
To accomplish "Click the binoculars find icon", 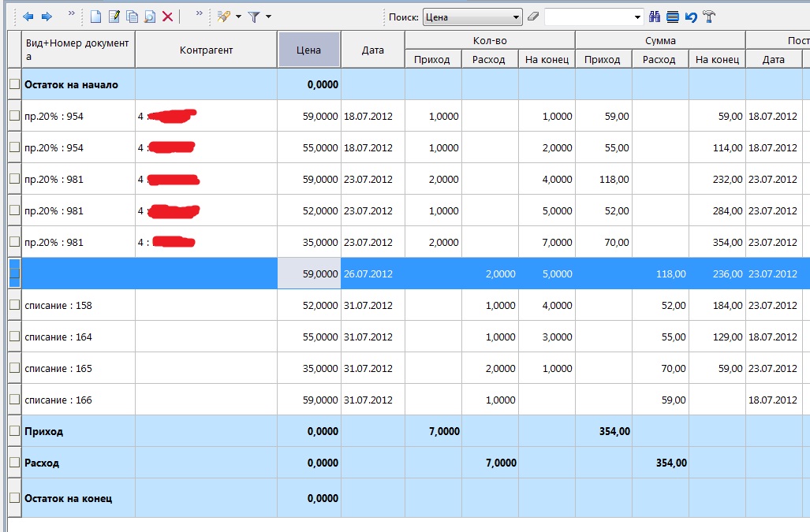I will tap(655, 17).
